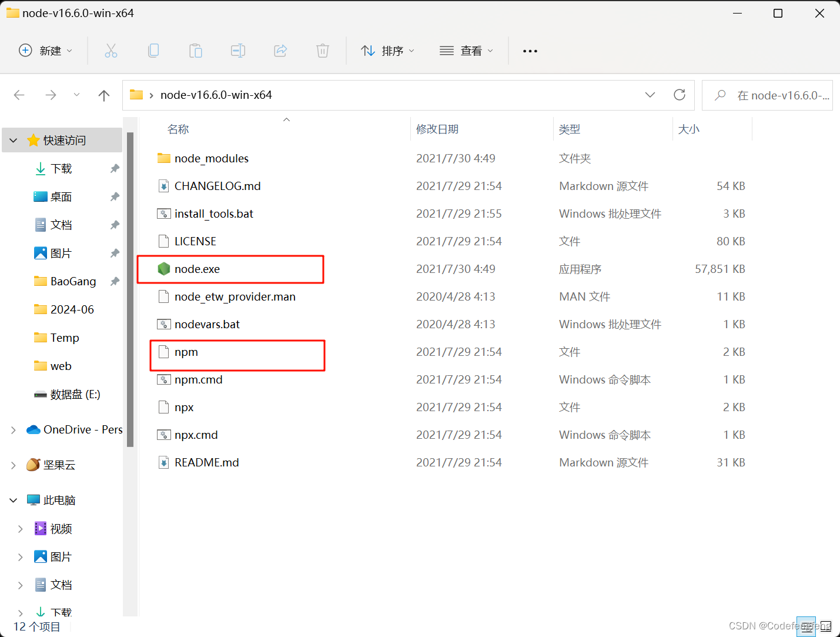The image size is (840, 637).
Task: Select the node.exe green hexagon icon
Action: (x=164, y=269)
